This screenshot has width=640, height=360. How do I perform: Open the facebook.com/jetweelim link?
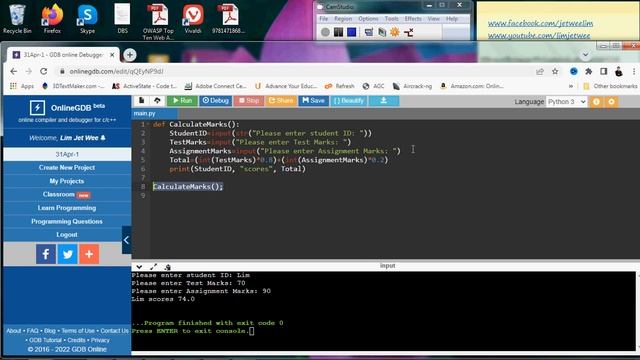pos(540,24)
